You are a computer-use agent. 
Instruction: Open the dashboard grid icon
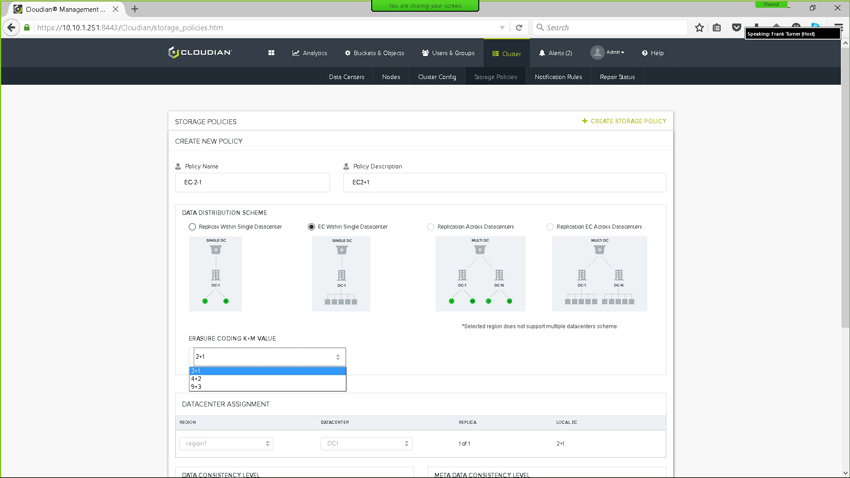coord(271,53)
